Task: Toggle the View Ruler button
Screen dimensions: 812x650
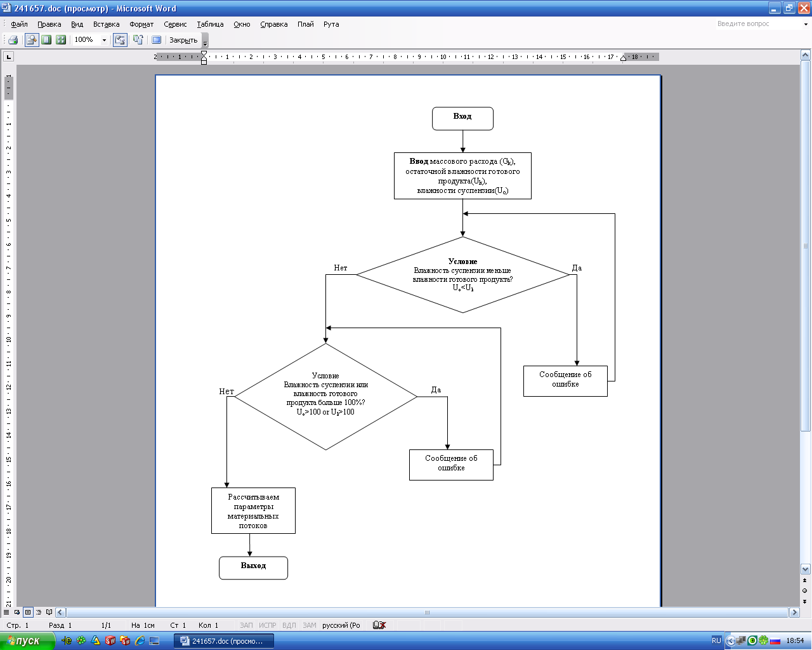Action: click(x=120, y=40)
